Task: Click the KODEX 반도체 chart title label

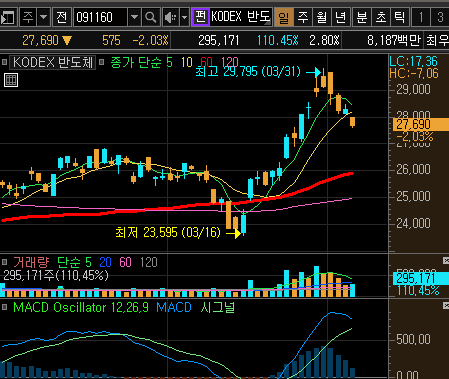Action: coord(53,62)
